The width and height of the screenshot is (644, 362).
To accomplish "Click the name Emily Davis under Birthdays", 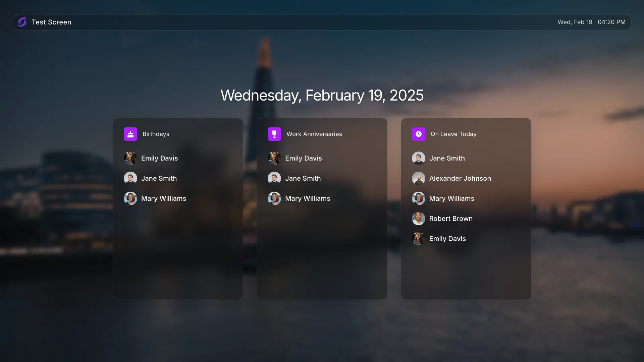I will (159, 158).
